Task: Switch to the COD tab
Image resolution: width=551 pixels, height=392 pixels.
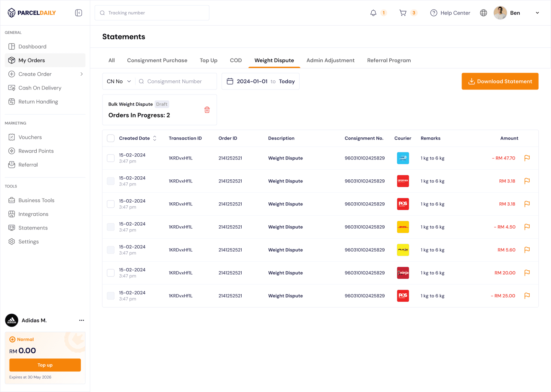Action: [x=236, y=60]
